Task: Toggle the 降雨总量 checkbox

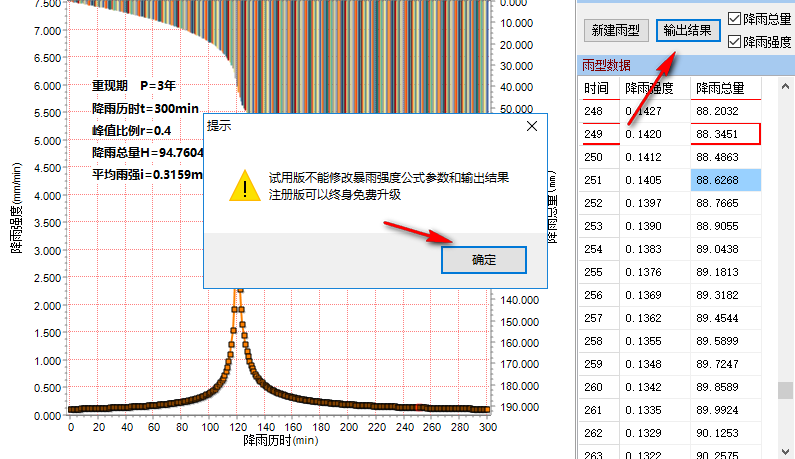Action: click(735, 19)
